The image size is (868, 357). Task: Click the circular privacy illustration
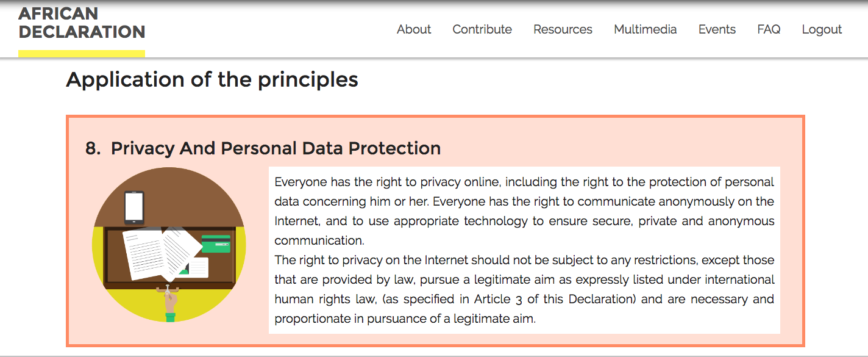pyautogui.click(x=169, y=245)
